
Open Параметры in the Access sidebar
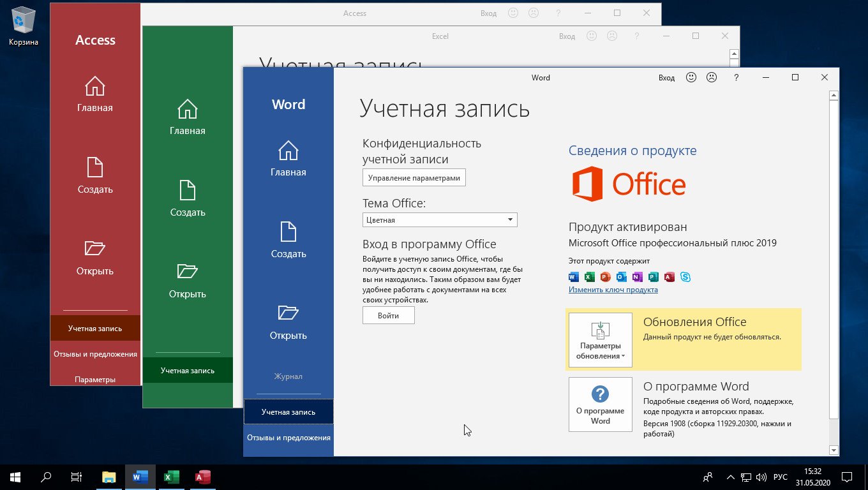coord(95,379)
